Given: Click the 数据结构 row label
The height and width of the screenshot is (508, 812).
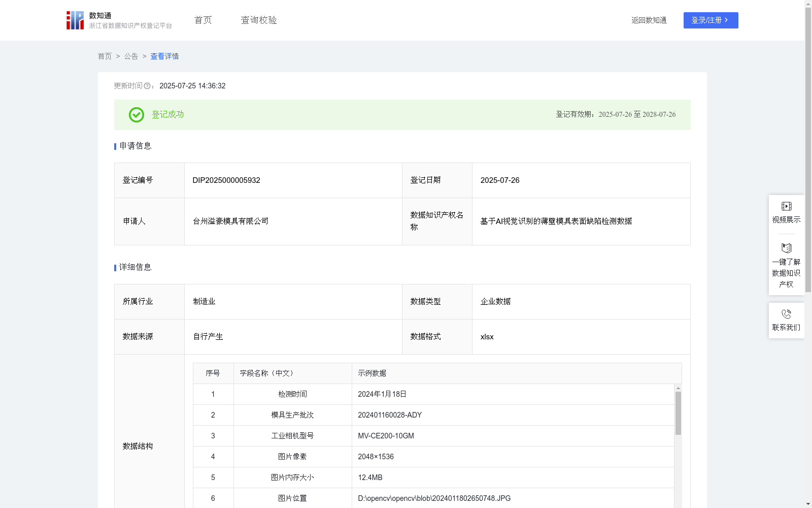Looking at the screenshot, I should (138, 447).
